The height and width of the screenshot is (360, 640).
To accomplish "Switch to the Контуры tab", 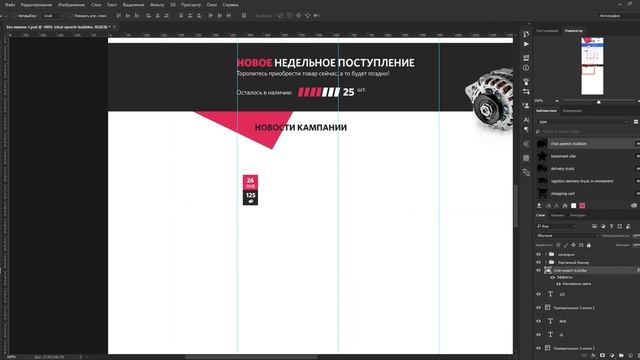I will (x=578, y=215).
